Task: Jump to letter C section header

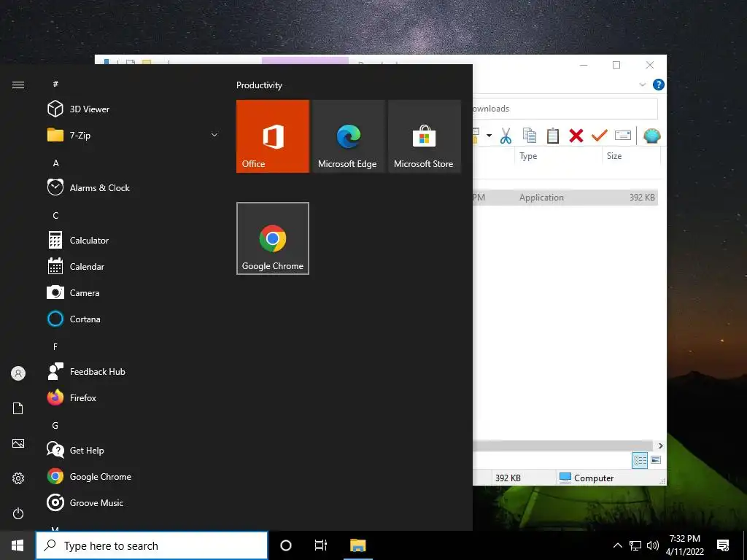Action: point(55,215)
